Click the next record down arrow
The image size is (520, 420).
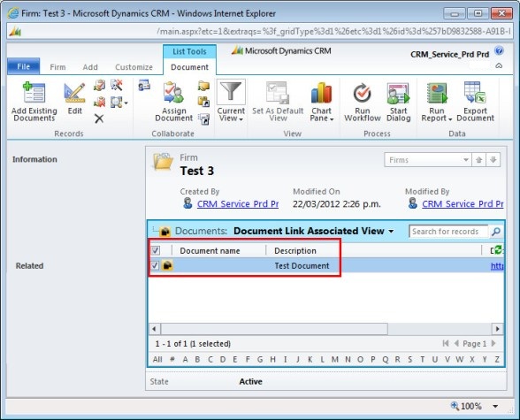493,160
